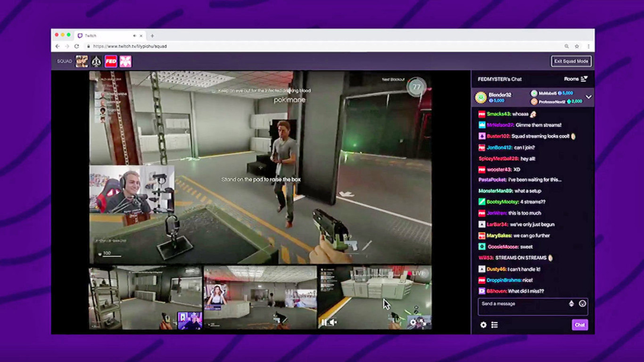Expand the gift leaderboard chevron
This screenshot has width=644, height=362.
tap(588, 96)
